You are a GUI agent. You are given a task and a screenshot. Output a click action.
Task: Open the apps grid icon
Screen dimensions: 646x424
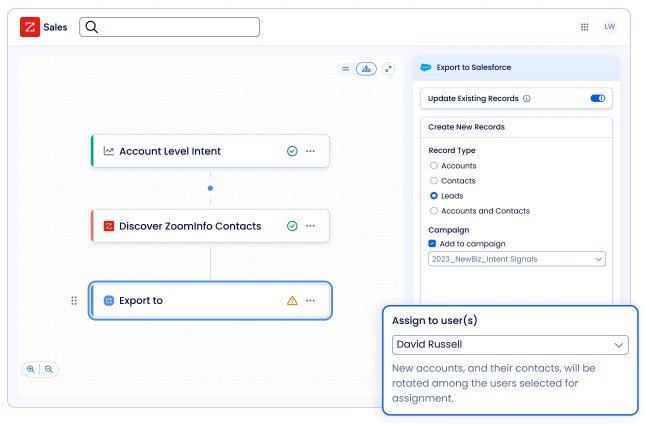(584, 27)
